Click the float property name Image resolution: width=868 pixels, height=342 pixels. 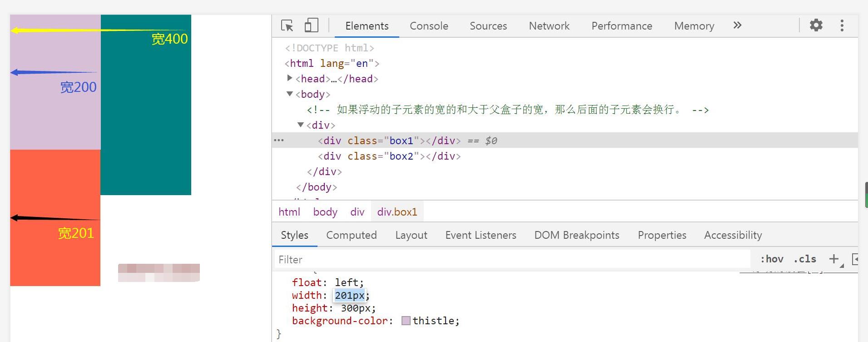(x=307, y=282)
